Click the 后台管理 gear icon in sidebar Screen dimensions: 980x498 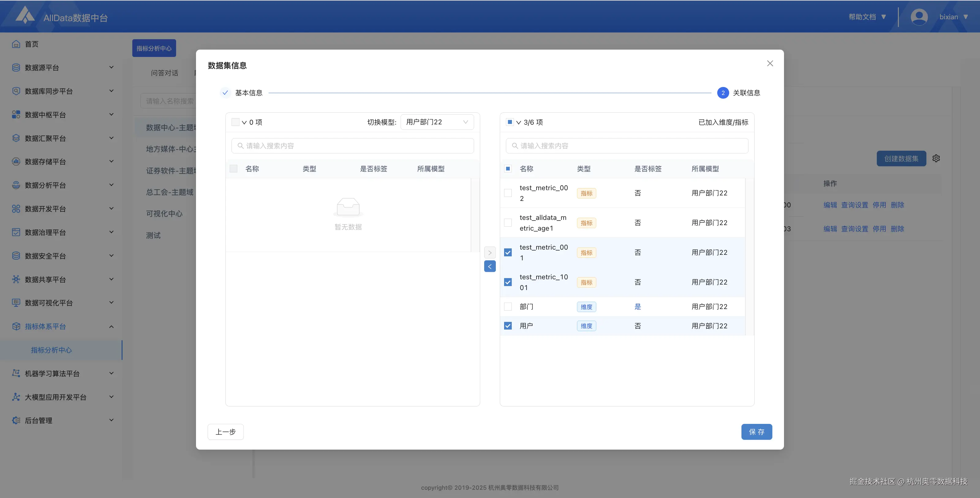(16, 421)
